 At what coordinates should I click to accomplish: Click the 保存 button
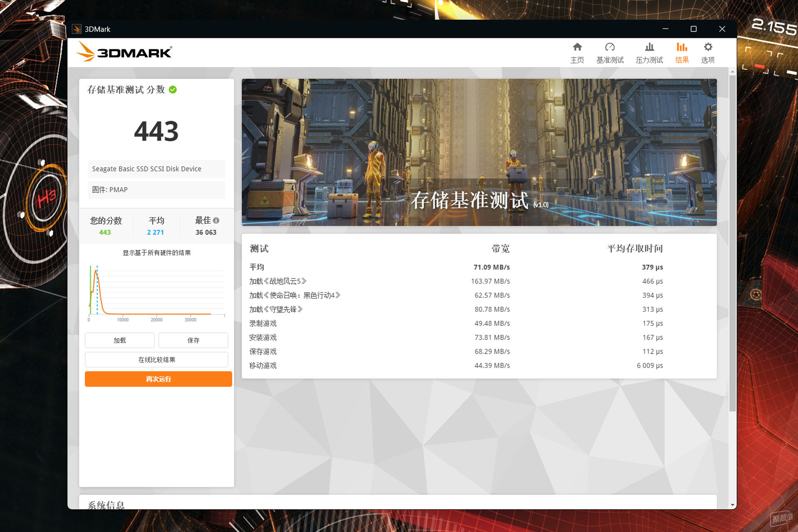point(193,340)
